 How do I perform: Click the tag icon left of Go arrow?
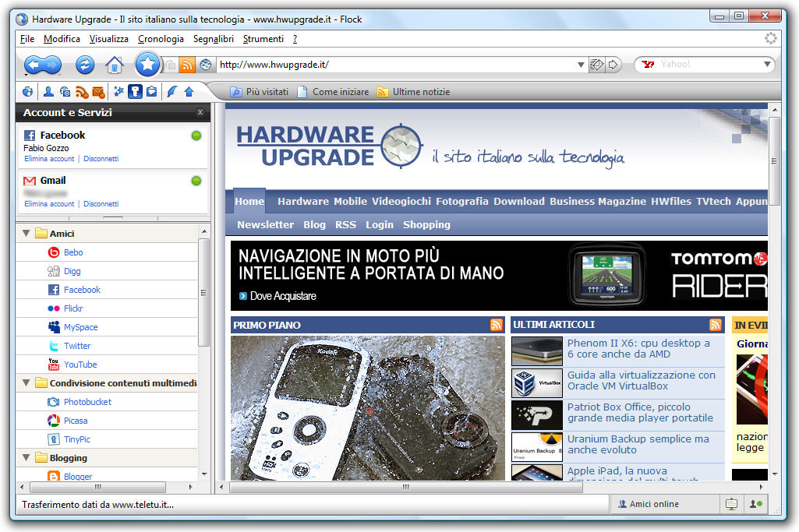tap(596, 65)
